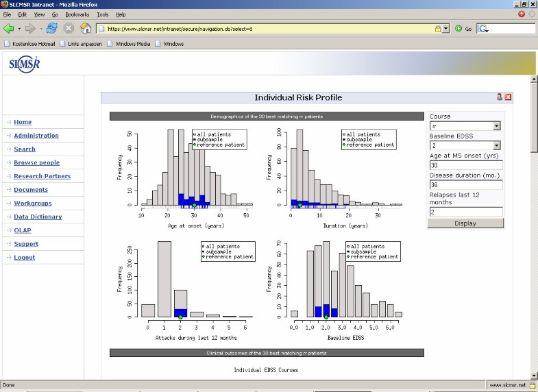This screenshot has height=392, width=538.
Task: Open the Forward history dropdown arrow
Action: pyautogui.click(x=41, y=29)
